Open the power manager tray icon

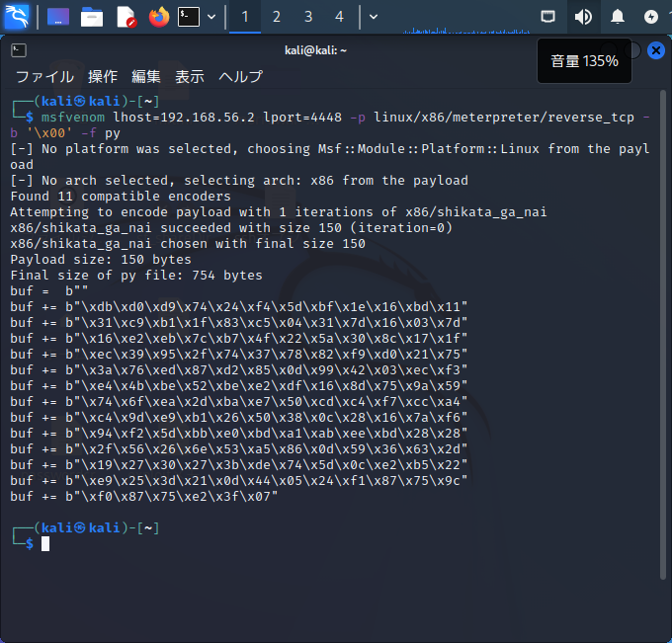point(651,17)
